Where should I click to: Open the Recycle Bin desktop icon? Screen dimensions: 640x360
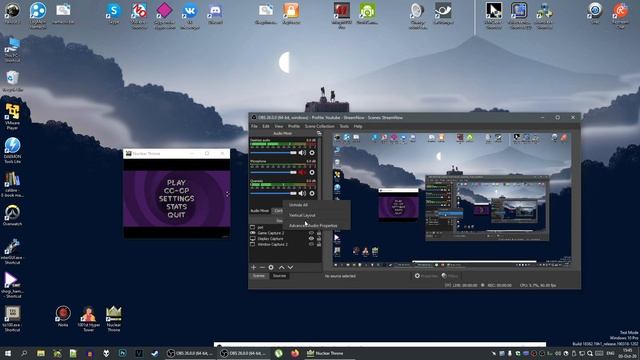13,81
